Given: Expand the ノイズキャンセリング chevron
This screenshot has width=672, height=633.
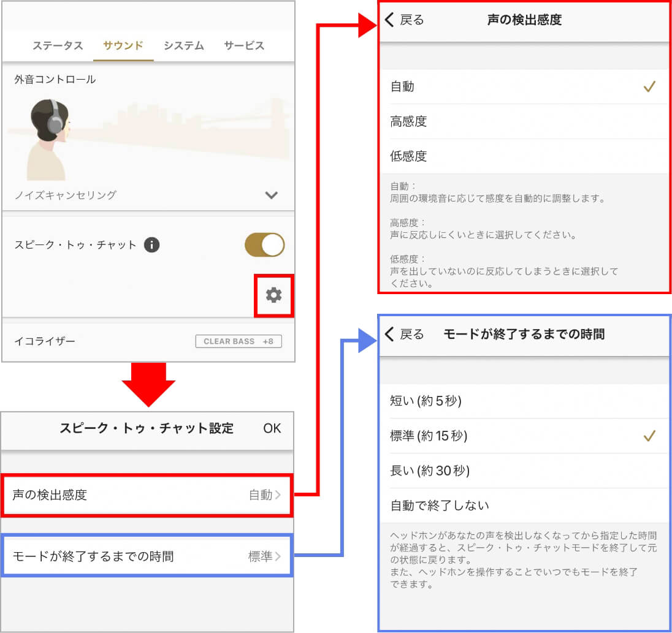Looking at the screenshot, I should pos(271,195).
